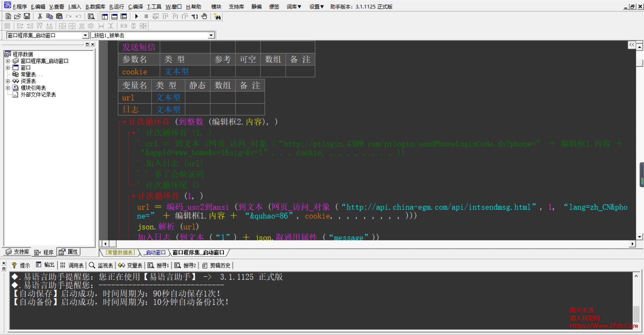The width and height of the screenshot is (644, 335).
Task: Collapse the side bar with the << button
Action: [632, 45]
